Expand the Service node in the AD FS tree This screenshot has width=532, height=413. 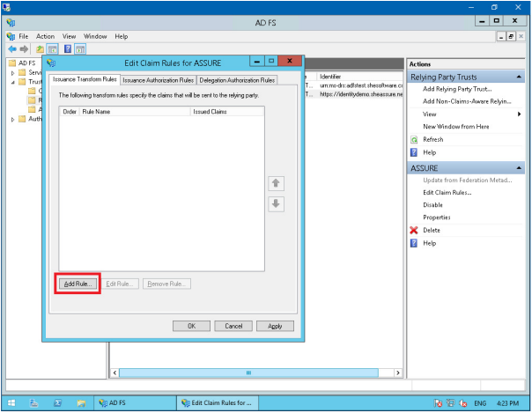point(13,73)
